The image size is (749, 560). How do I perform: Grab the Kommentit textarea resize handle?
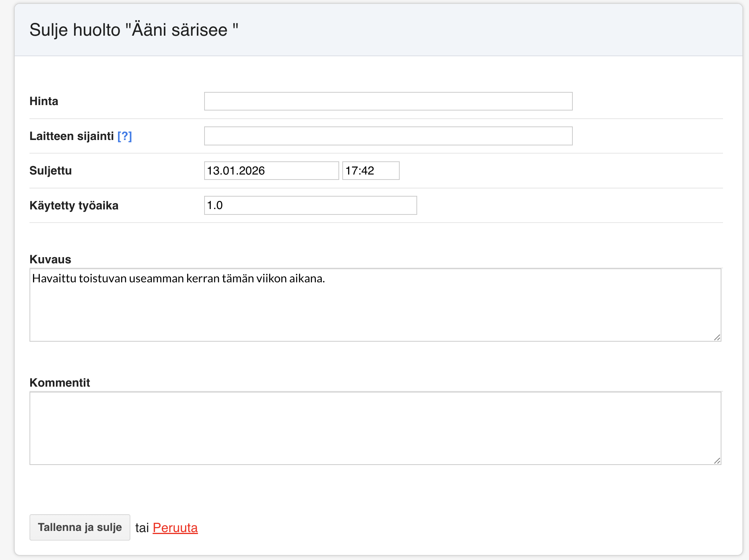pos(717,461)
